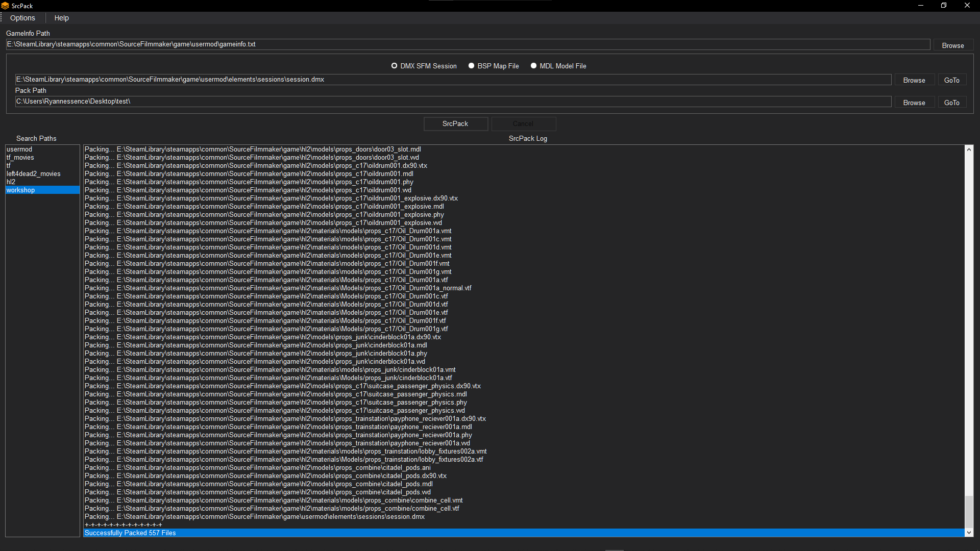Select workshop in Search Paths list
This screenshot has height=551, width=980.
(42, 190)
